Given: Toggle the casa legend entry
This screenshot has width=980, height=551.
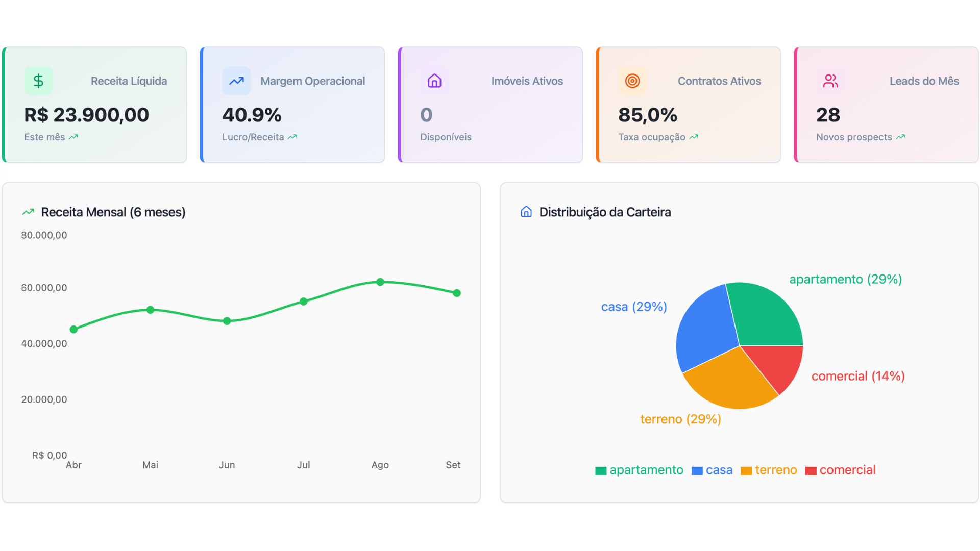Looking at the screenshot, I should pos(713,470).
